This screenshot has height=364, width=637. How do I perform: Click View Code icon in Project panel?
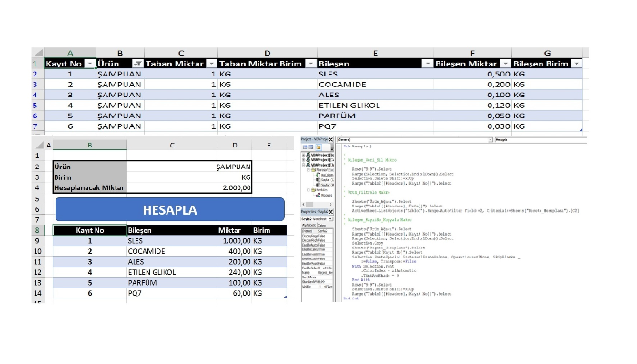[305, 147]
